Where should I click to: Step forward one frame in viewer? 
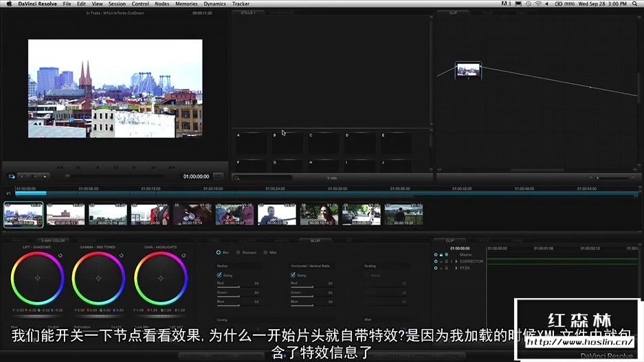(x=153, y=168)
